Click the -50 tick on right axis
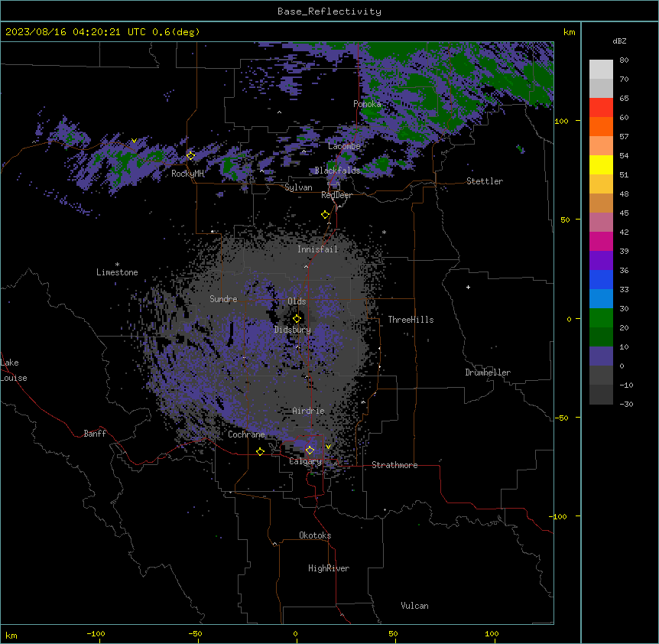 click(x=561, y=418)
